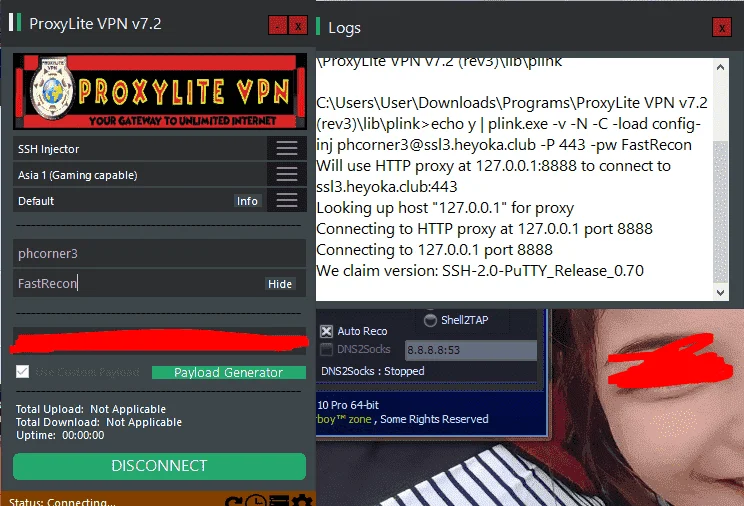Click the log line 'We claim version: SSH-2.0-PuTTY_Release_0.70'

[x=480, y=271]
